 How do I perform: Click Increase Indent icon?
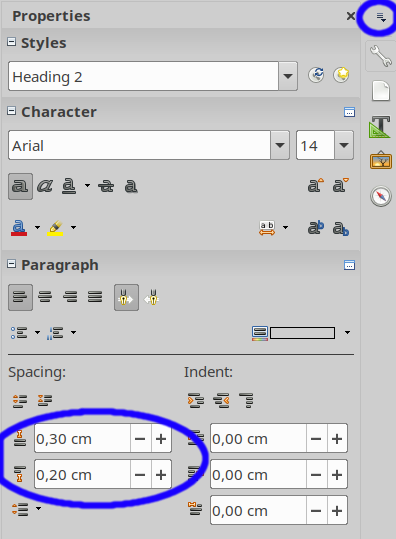click(x=196, y=400)
